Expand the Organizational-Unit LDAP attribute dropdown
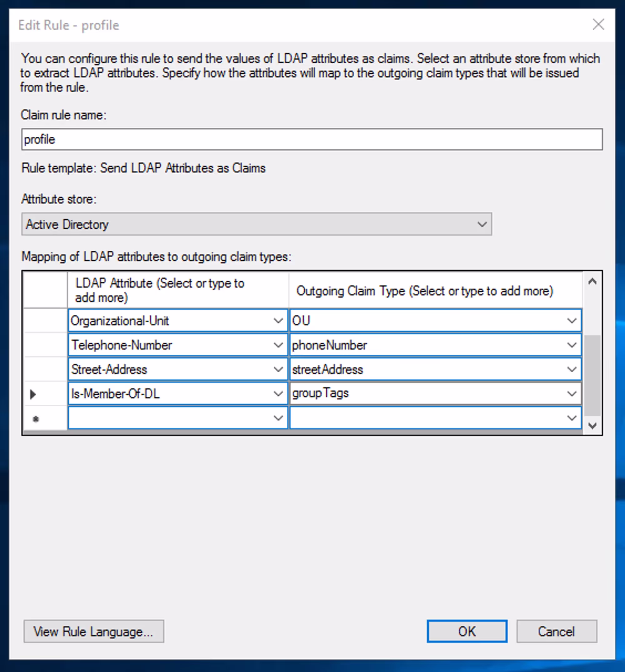 pyautogui.click(x=278, y=320)
